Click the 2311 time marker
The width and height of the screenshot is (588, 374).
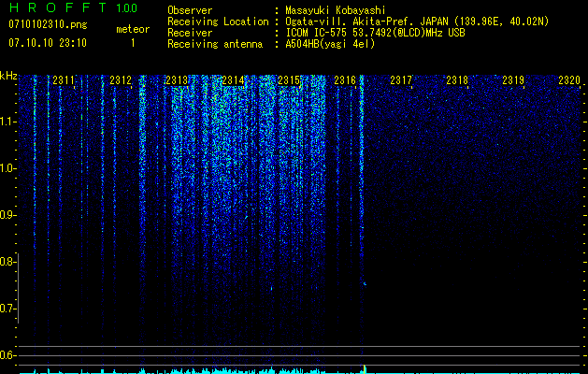click(64, 79)
